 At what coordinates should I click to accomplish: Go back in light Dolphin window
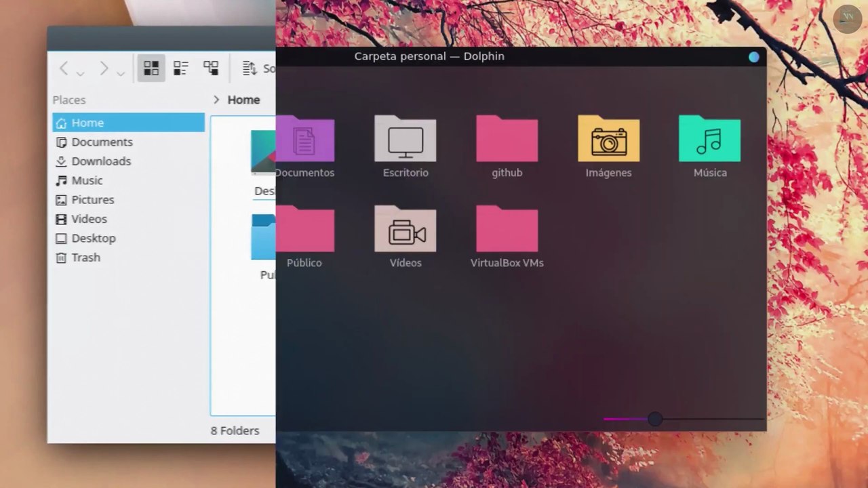click(x=64, y=68)
